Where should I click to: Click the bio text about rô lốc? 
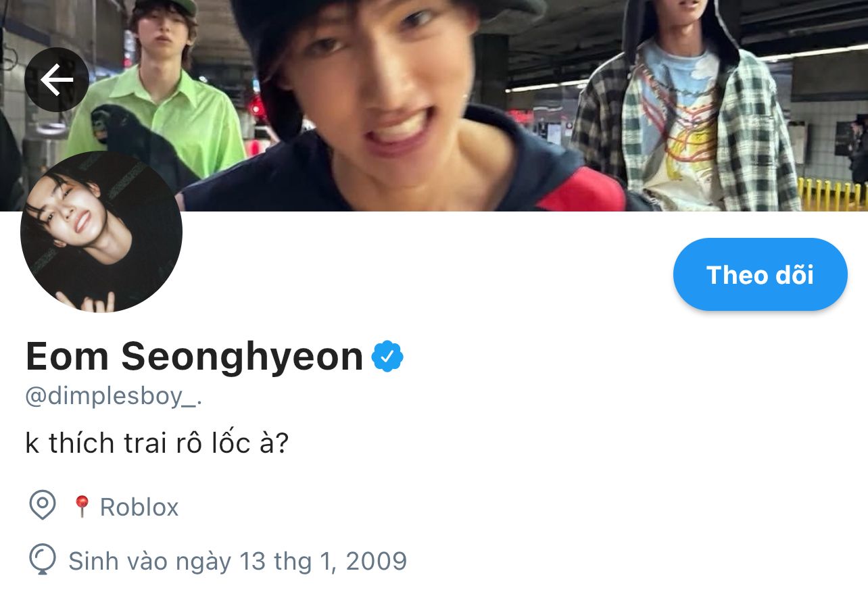pyautogui.click(x=157, y=443)
